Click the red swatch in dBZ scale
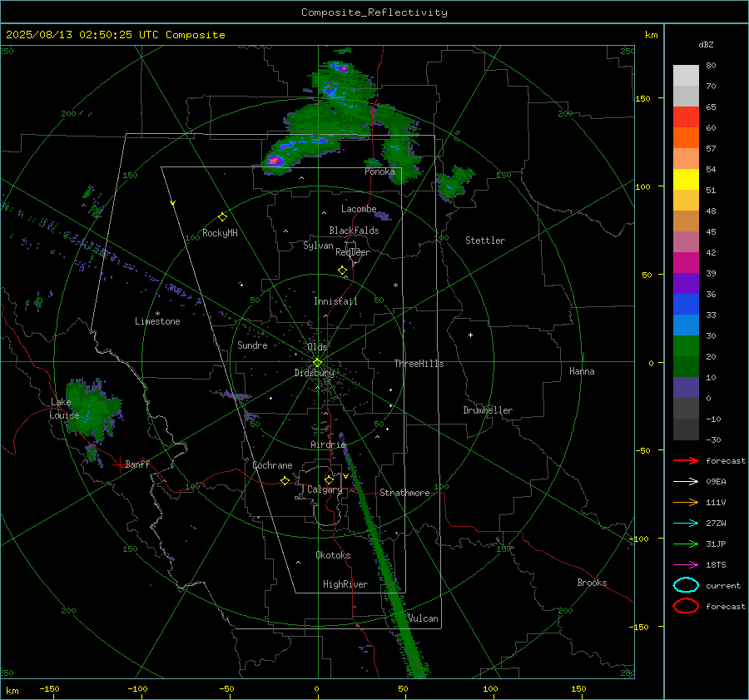Screen dimensions: 749x700 tap(686, 117)
